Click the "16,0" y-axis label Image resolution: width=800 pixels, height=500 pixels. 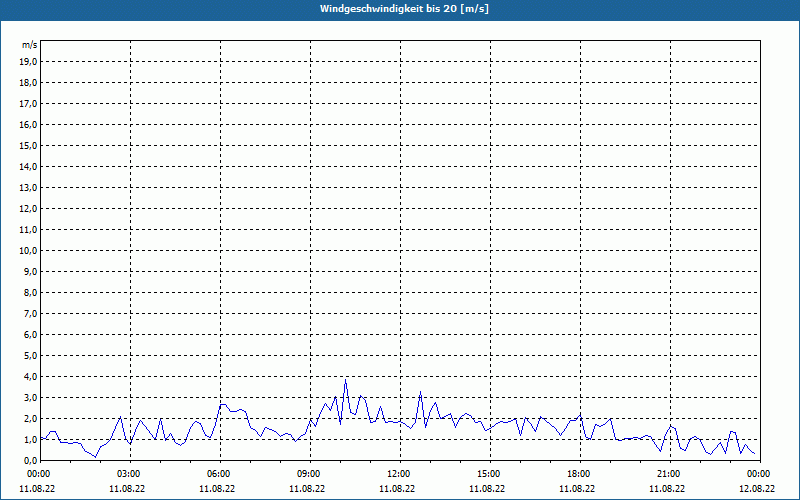(28, 124)
